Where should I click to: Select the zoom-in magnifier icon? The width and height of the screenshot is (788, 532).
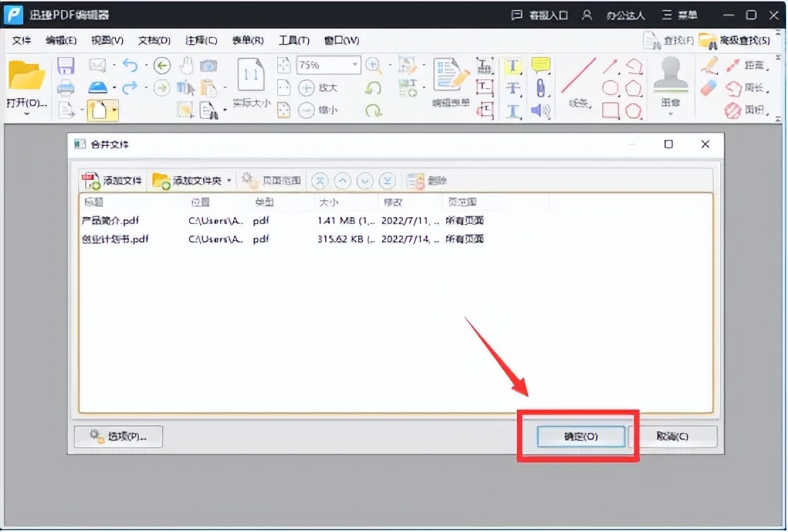[374, 65]
